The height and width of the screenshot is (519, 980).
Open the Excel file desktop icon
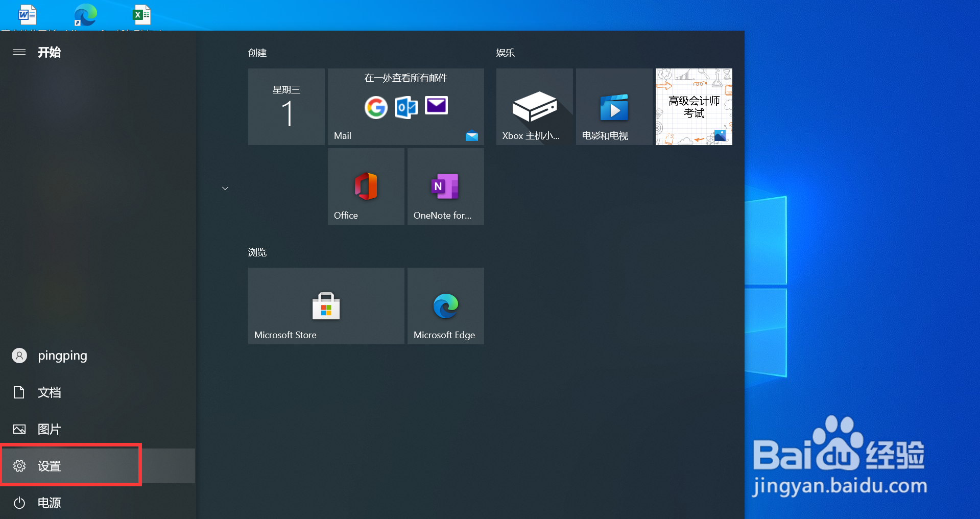(x=142, y=15)
